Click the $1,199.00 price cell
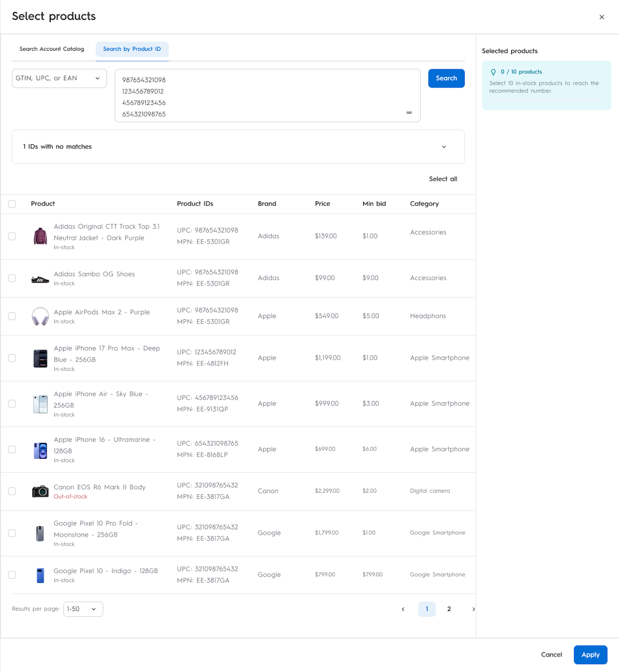This screenshot has height=672, width=619. 328,358
